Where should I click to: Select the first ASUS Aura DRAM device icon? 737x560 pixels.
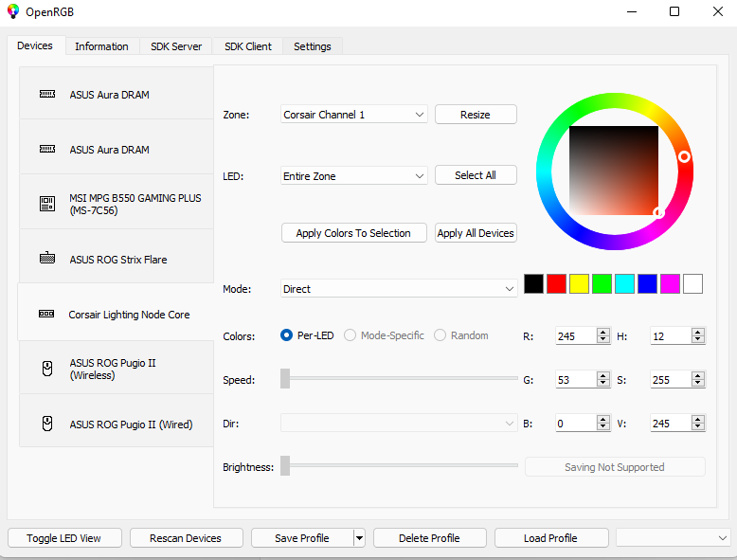[x=47, y=95]
